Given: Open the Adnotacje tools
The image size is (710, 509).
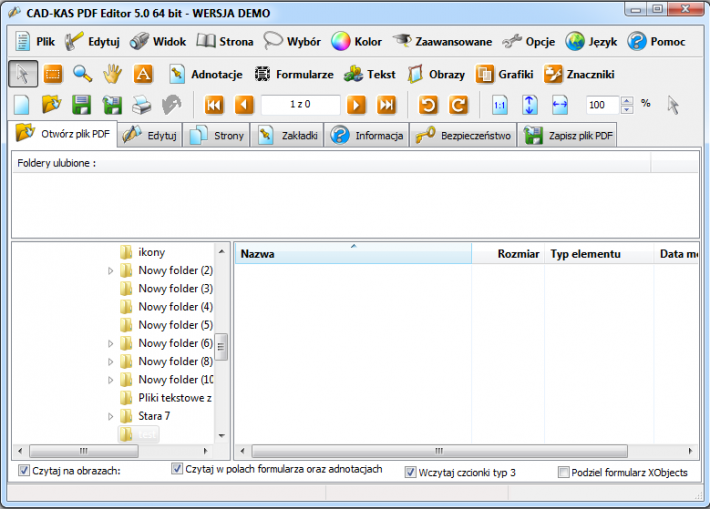Looking at the screenshot, I should tap(206, 74).
